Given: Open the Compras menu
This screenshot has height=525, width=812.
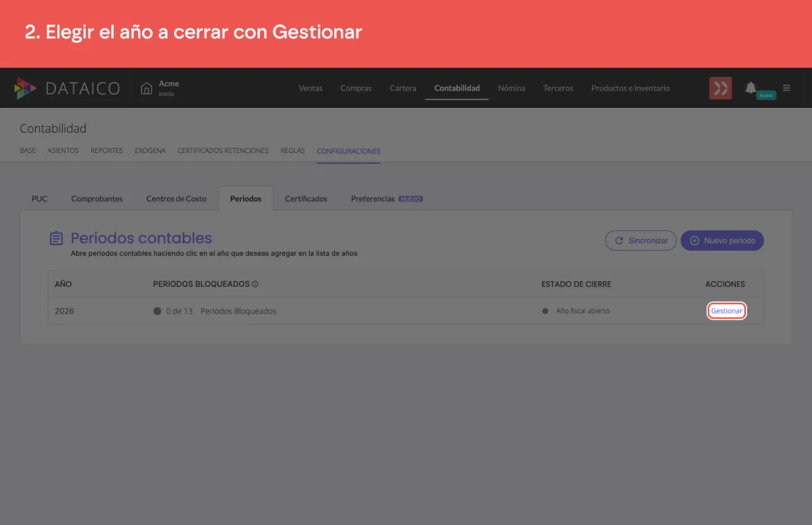Looking at the screenshot, I should [356, 88].
